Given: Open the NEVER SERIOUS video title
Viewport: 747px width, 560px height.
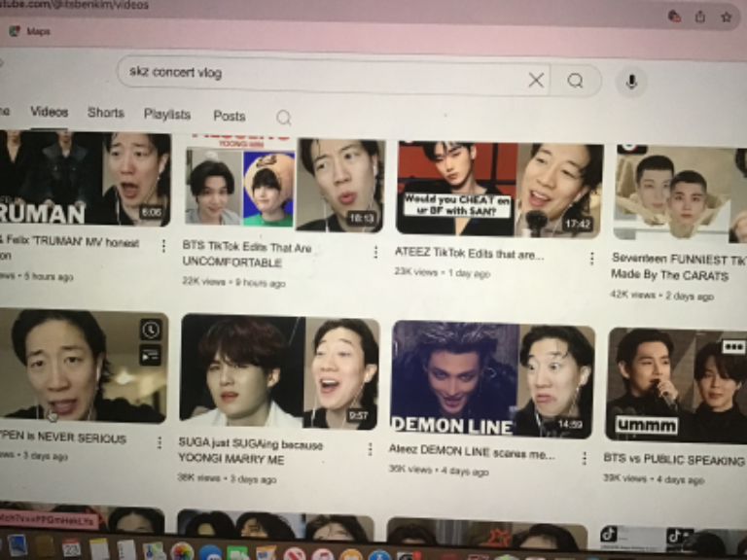Looking at the screenshot, I should pos(63,437).
